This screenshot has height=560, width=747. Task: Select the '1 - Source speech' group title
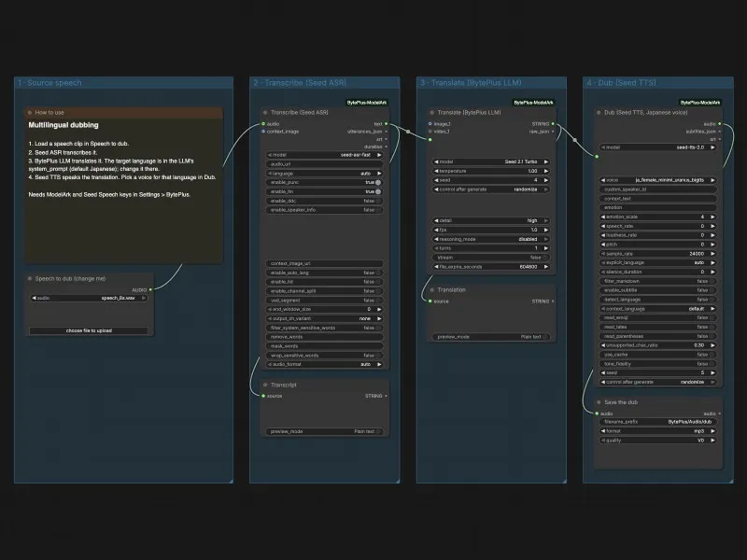coord(49,83)
